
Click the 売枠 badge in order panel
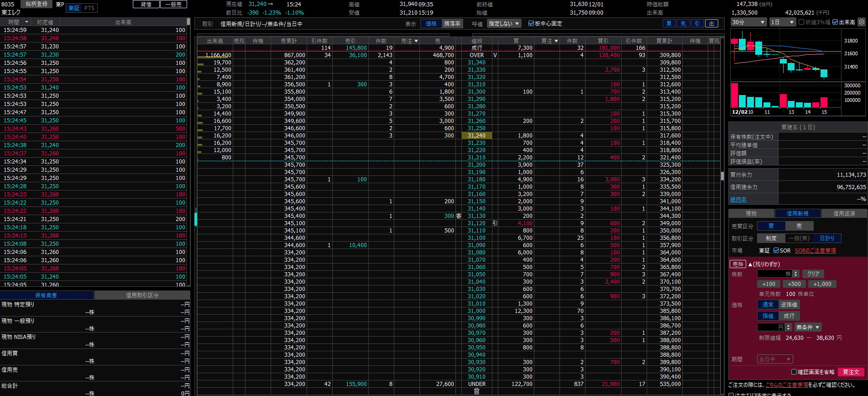click(x=737, y=264)
